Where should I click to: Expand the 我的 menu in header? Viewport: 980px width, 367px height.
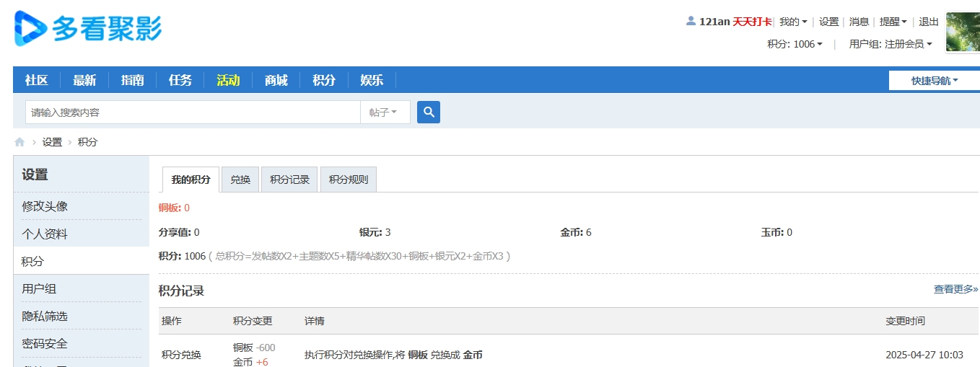pyautogui.click(x=793, y=22)
